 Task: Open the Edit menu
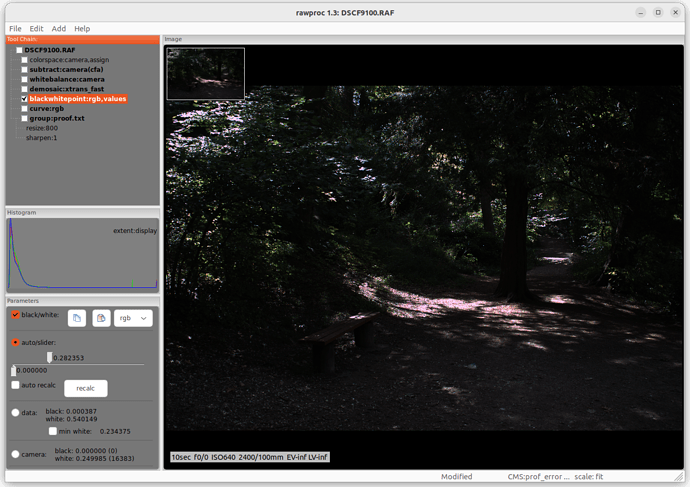37,29
